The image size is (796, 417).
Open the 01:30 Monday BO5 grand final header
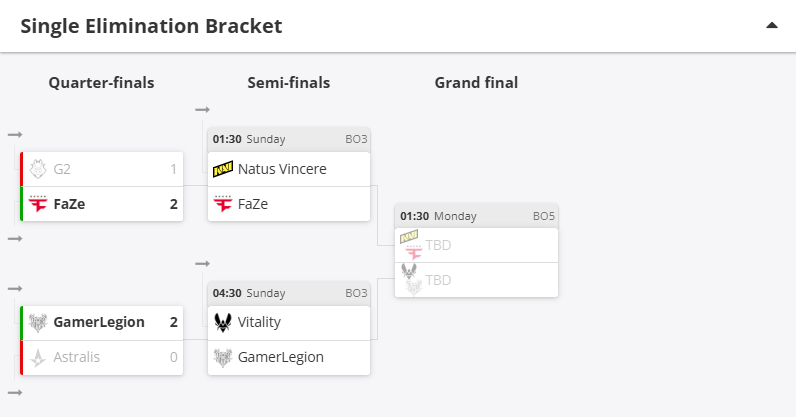tap(476, 216)
